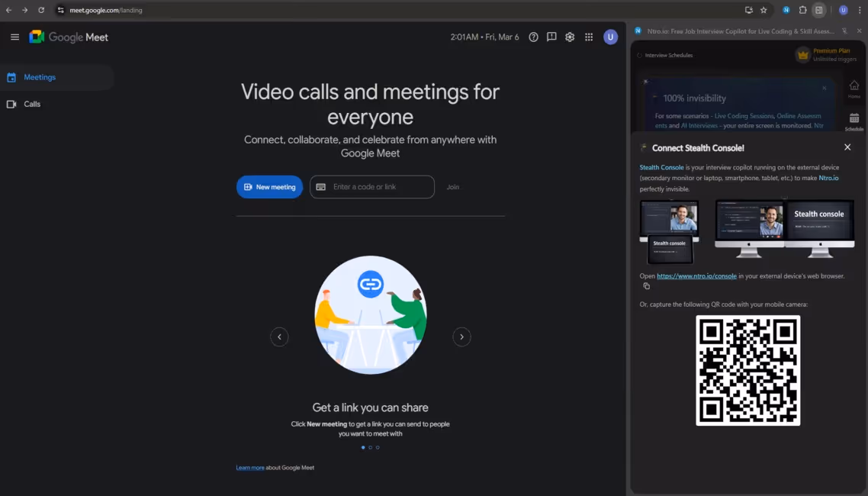Image resolution: width=868 pixels, height=496 pixels.
Task: Toggle the browser side panel icon
Action: pyautogui.click(x=818, y=10)
